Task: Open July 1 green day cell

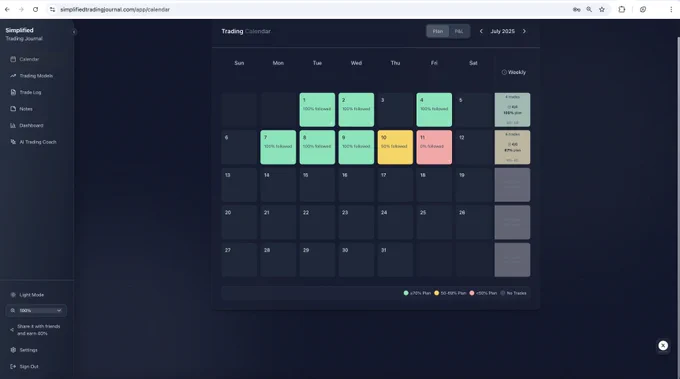Action: coord(317,110)
